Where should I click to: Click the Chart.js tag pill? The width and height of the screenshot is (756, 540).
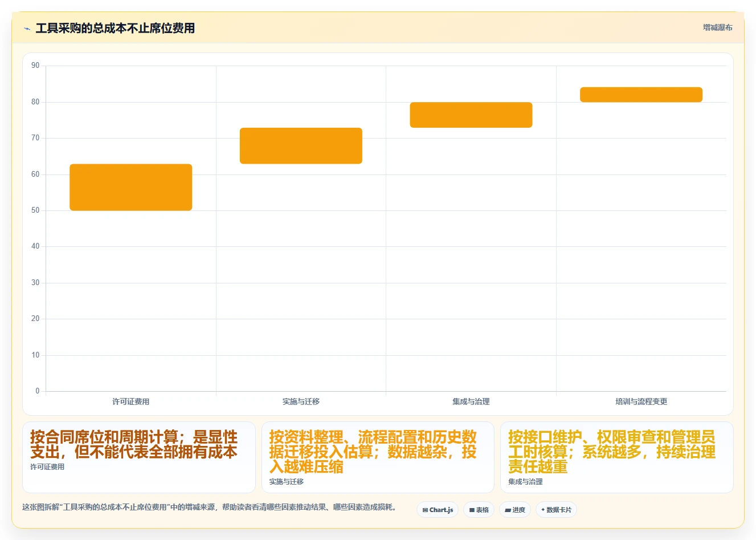coord(438,510)
